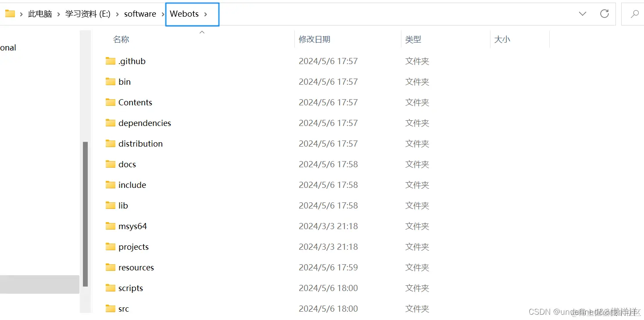Screen dimensions: 644x320
Task: Expand the chevron after 此电脑 breadcrumb
Action: [x=58, y=14]
